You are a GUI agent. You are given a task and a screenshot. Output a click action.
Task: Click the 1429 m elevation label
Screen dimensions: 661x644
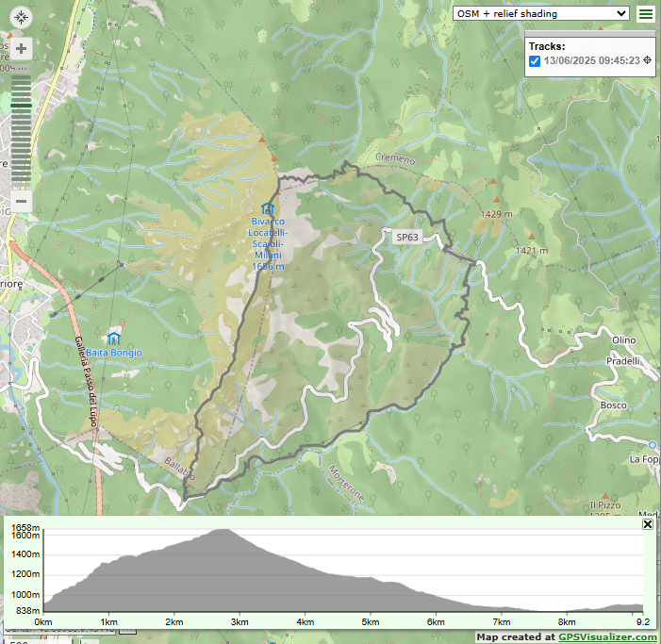[497, 214]
